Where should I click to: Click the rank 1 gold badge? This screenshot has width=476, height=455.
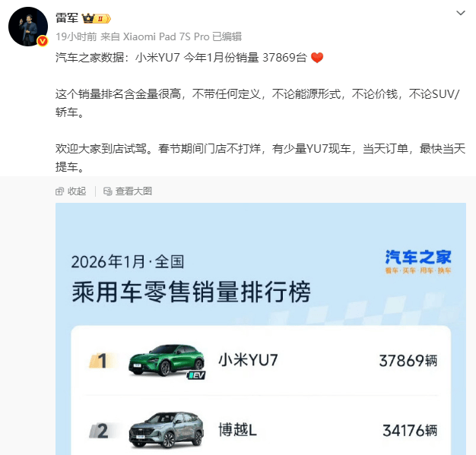coord(101,361)
